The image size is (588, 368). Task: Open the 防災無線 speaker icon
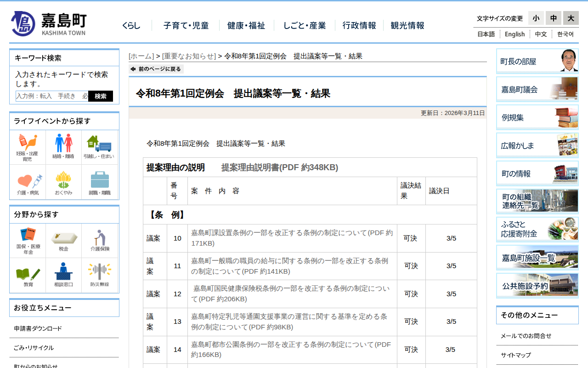coord(100,275)
